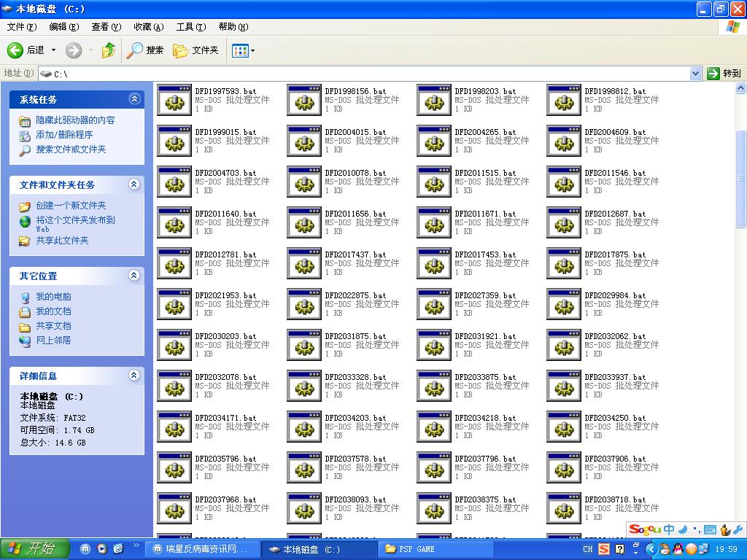The width and height of the screenshot is (747, 560).
Task: Collapse the 文件和文件夹任务 panel
Action: [134, 184]
